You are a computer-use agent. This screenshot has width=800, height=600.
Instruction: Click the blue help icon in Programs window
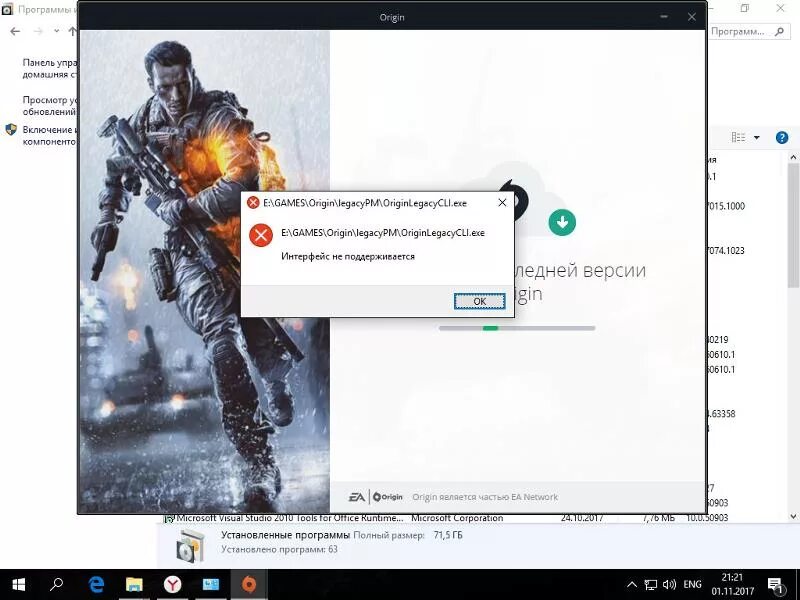pos(782,138)
